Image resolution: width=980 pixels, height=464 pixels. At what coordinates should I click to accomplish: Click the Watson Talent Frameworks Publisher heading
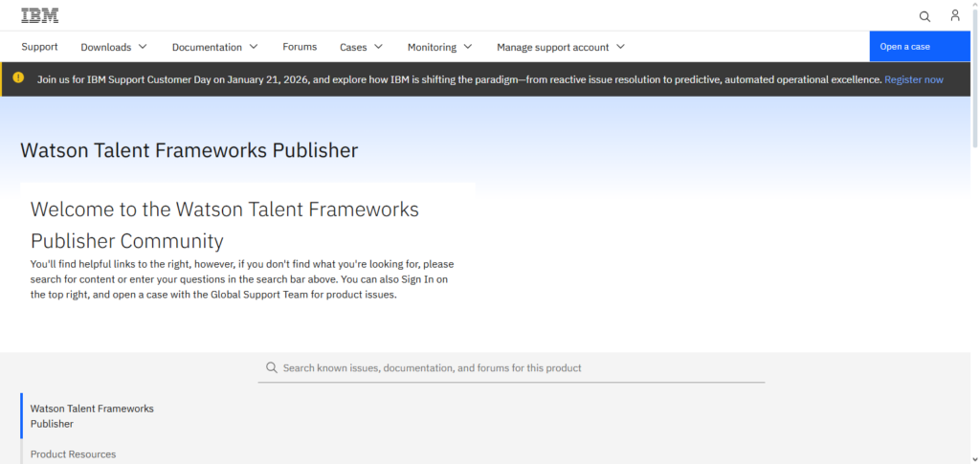189,150
